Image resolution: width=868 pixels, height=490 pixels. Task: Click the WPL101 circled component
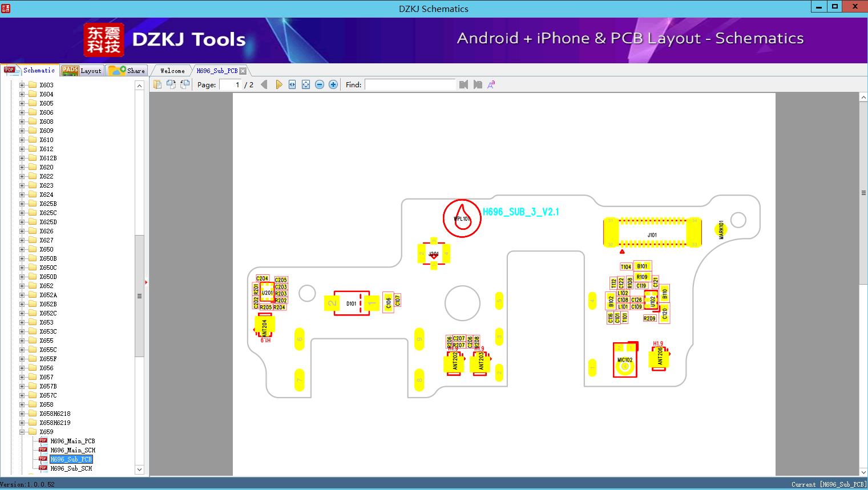462,218
